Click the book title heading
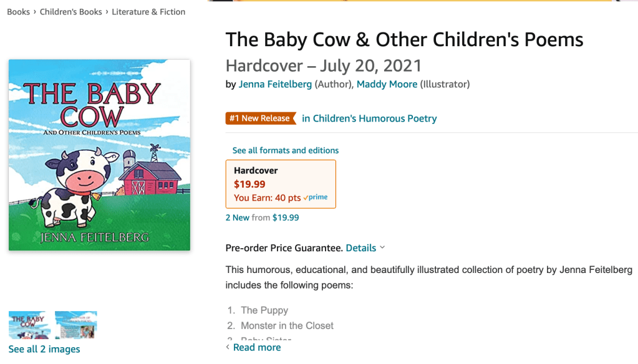638x364 pixels. point(404,40)
